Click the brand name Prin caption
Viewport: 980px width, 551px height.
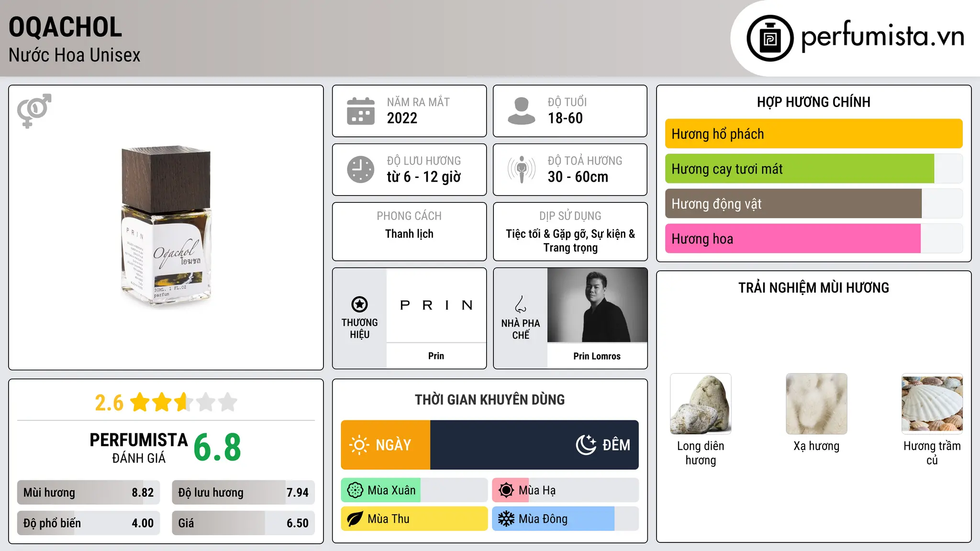(436, 356)
